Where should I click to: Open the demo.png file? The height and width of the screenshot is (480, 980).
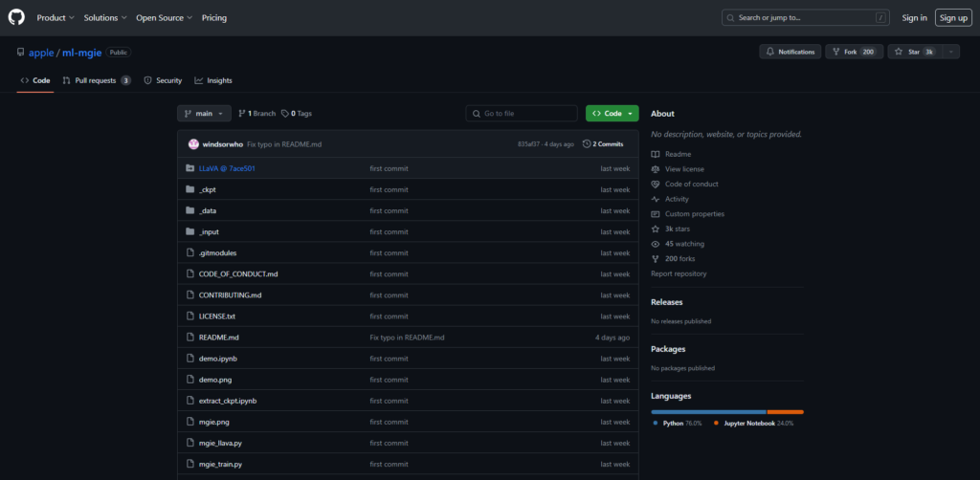pos(215,380)
